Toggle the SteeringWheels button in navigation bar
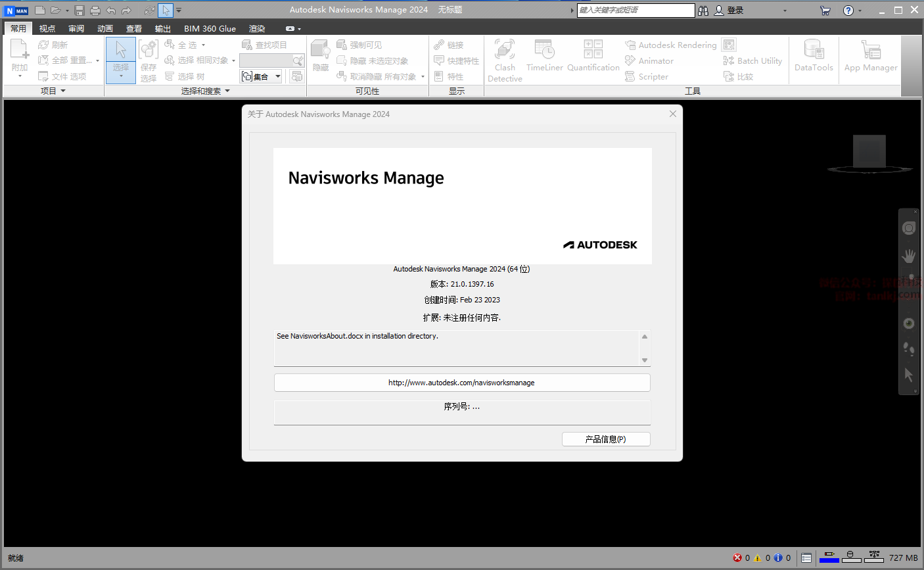 click(909, 228)
